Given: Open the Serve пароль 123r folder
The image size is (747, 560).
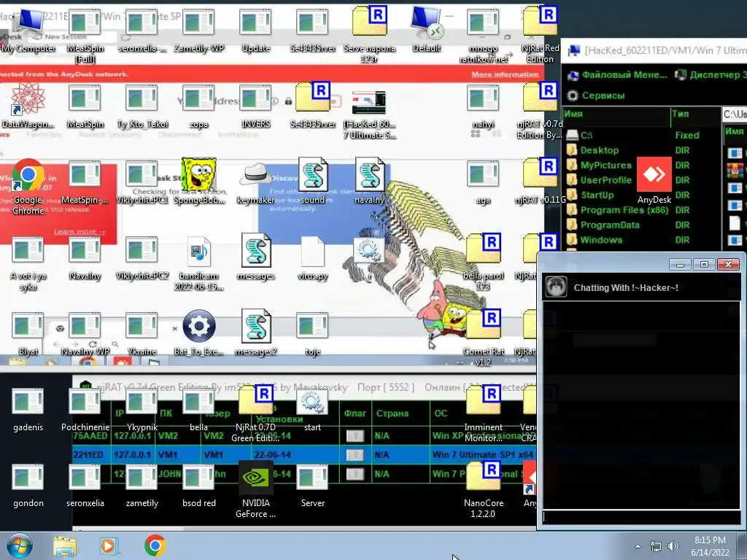Looking at the screenshot, I should (x=369, y=36).
